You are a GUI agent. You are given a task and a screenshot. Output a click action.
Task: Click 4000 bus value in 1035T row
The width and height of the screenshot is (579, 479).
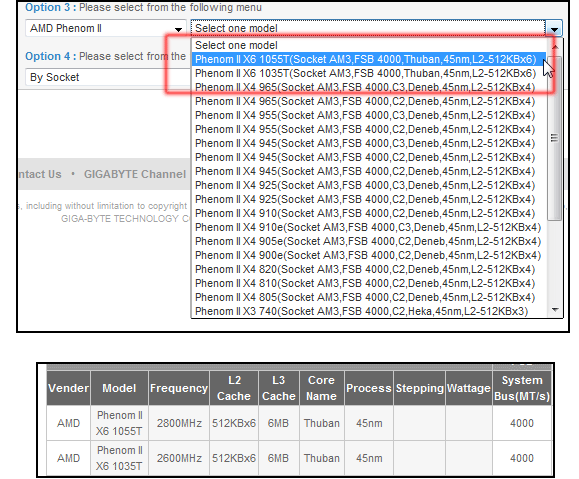tap(522, 458)
